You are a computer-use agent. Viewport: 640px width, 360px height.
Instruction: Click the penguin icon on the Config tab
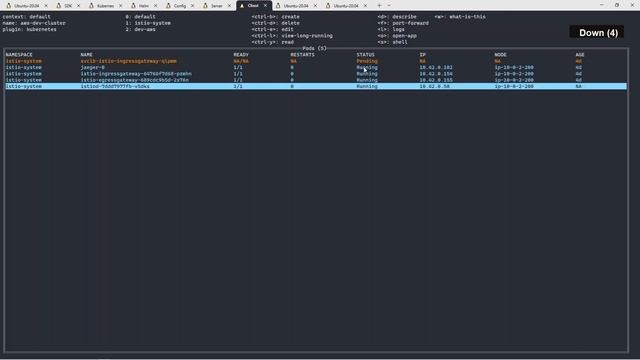pyautogui.click(x=168, y=6)
